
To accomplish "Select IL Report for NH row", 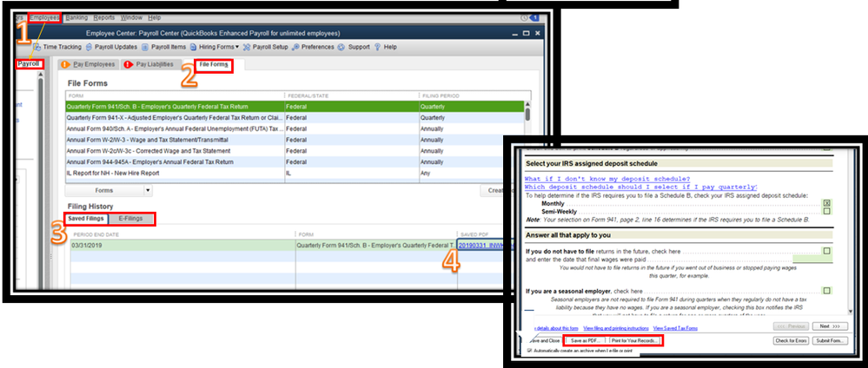I will 294,174.
